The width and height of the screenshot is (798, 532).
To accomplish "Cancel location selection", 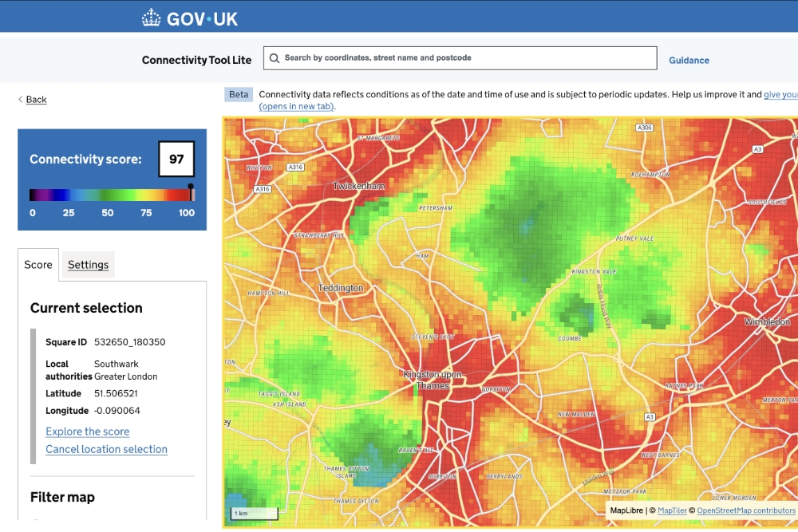I will click(x=106, y=449).
